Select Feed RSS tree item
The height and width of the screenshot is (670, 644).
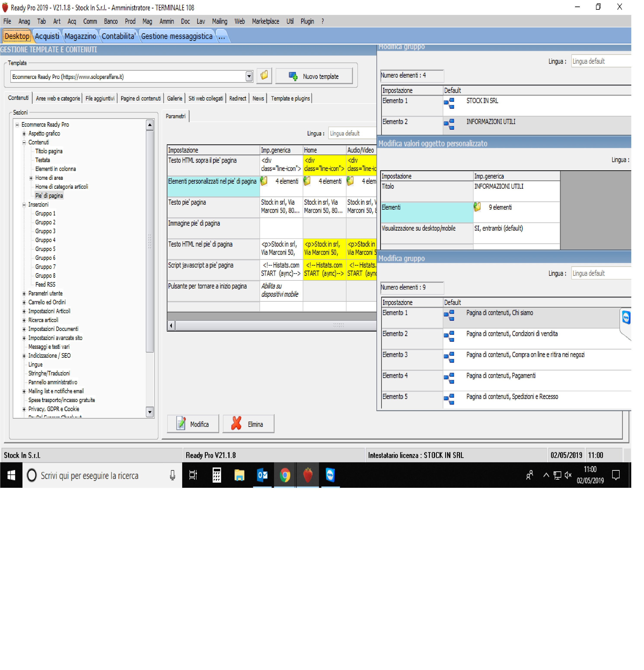click(45, 284)
